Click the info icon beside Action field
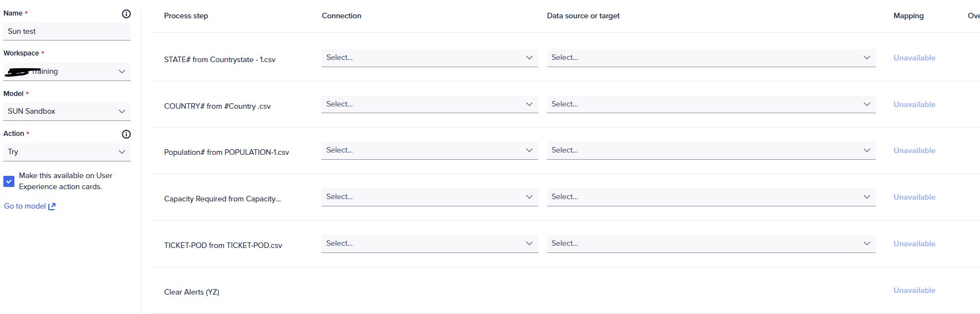This screenshot has height=314, width=980. pos(126,134)
